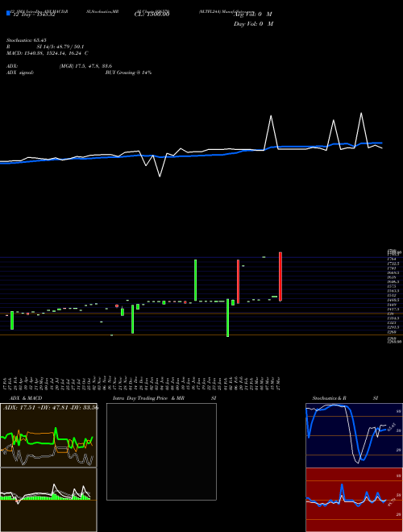Click the 'Stochastics & R' panel title
403x532 pixels.
(329, 398)
